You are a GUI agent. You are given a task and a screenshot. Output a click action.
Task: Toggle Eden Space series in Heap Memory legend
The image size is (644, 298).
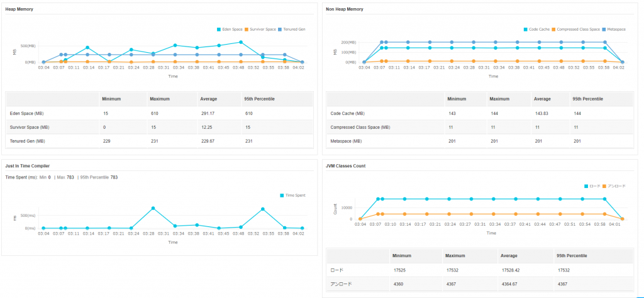pyautogui.click(x=230, y=30)
